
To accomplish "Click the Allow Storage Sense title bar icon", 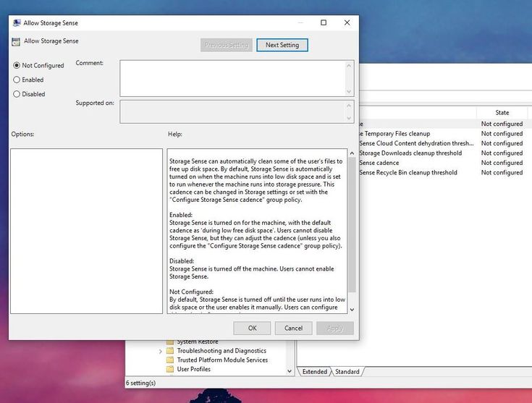I will tap(17, 23).
